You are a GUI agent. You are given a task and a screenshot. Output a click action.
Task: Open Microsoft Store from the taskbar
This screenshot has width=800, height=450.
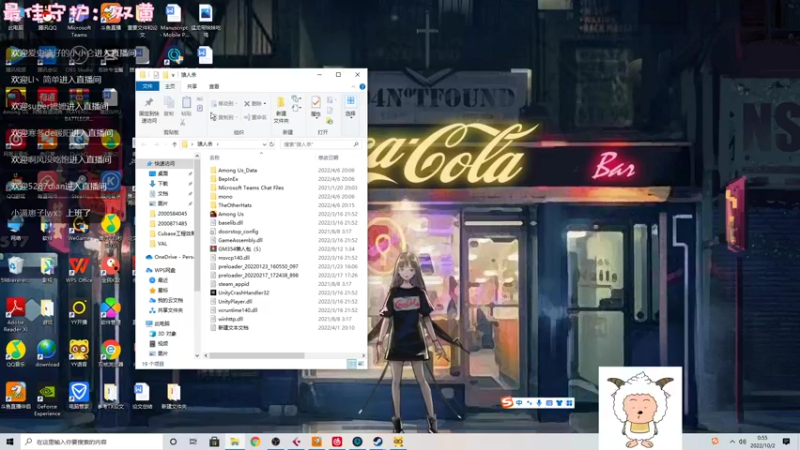coord(214,442)
